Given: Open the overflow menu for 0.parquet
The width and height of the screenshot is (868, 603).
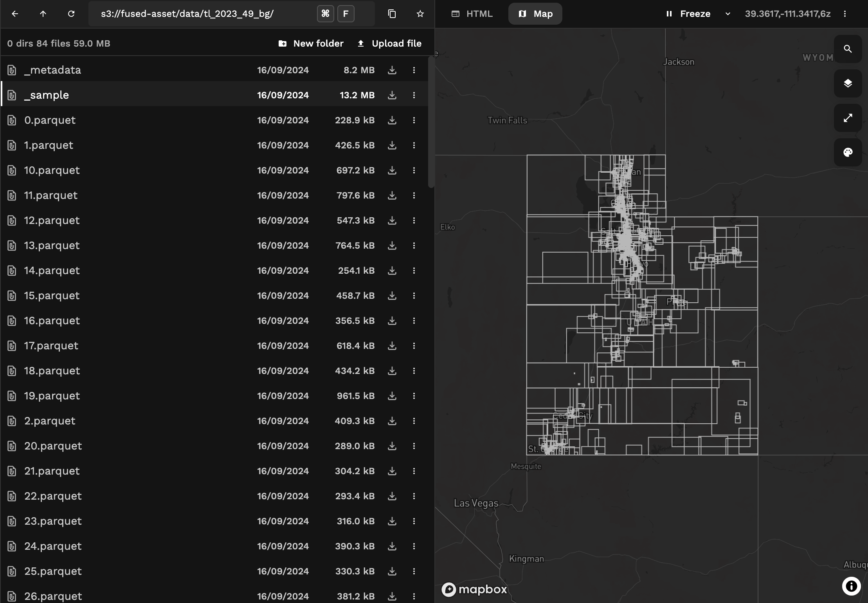Looking at the screenshot, I should tap(414, 120).
